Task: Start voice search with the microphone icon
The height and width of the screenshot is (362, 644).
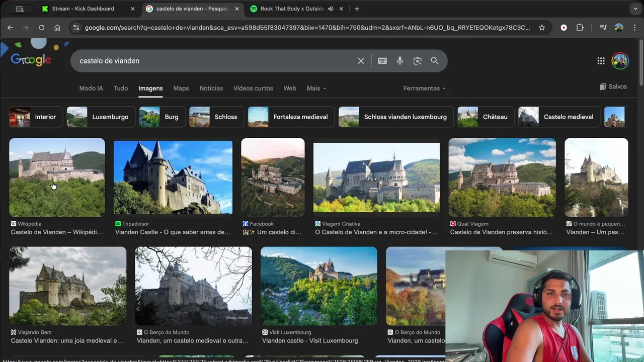Action: [x=400, y=61]
